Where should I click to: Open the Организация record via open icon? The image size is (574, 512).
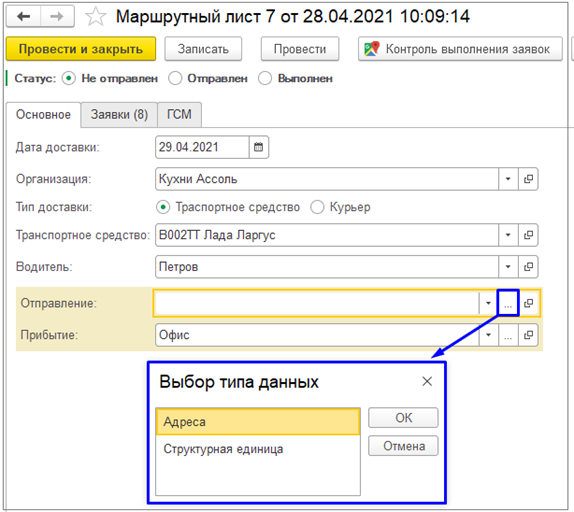[x=528, y=179]
